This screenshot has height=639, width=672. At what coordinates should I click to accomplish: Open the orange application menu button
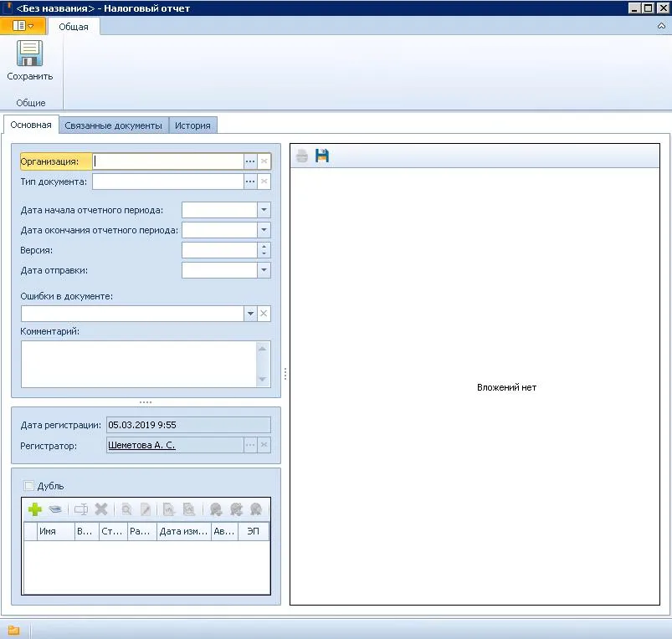(23, 26)
